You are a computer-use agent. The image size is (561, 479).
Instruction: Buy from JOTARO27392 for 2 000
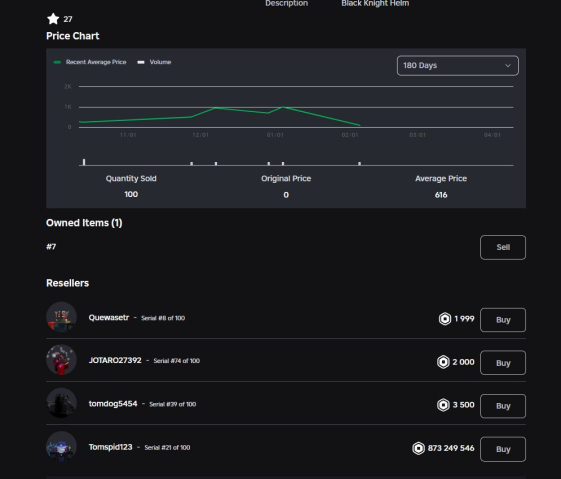point(503,363)
